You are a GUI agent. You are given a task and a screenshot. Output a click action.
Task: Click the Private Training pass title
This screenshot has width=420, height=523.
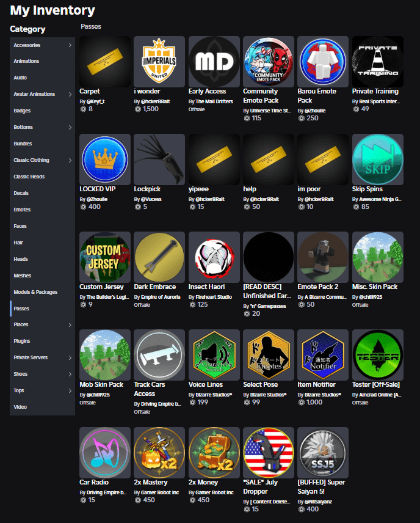click(x=375, y=92)
